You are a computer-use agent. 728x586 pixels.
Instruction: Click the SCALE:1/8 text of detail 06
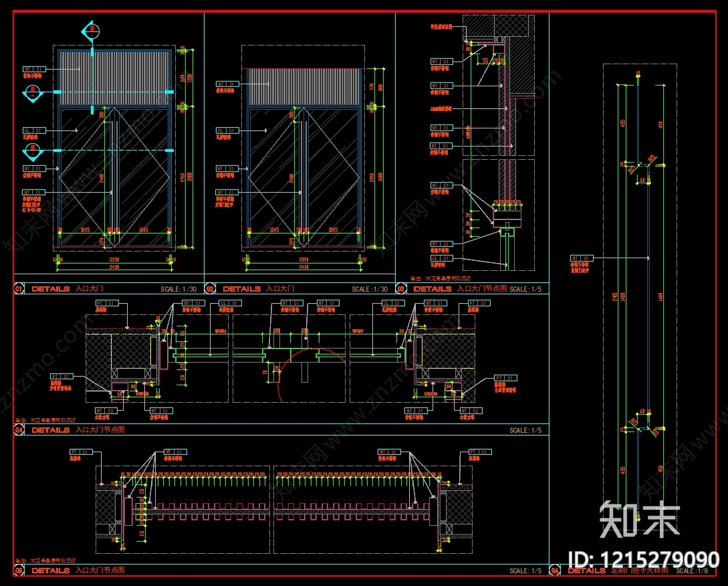693,571
